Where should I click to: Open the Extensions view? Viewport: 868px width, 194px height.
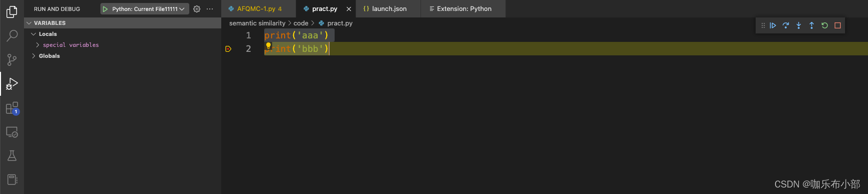pos(12,108)
